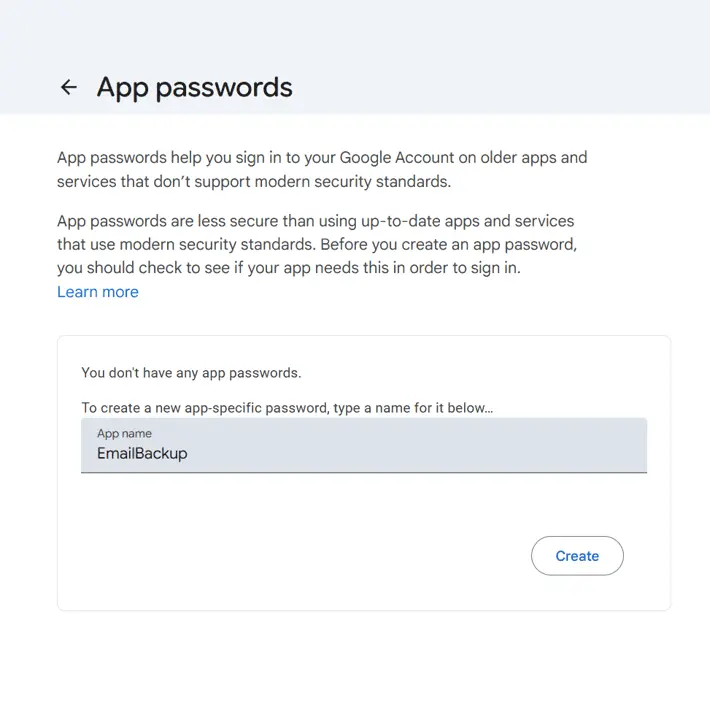Image resolution: width=710 pixels, height=720 pixels.
Task: Click the App passwords page heading
Action: tap(194, 87)
